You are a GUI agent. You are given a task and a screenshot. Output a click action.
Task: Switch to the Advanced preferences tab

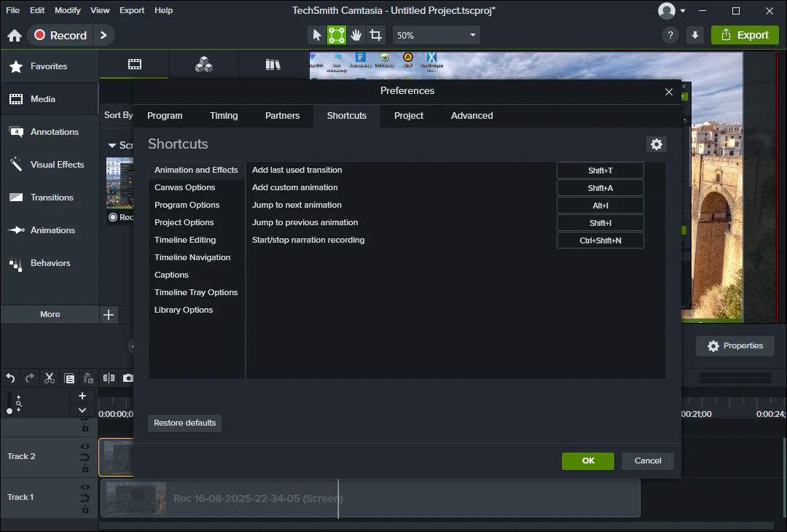471,116
